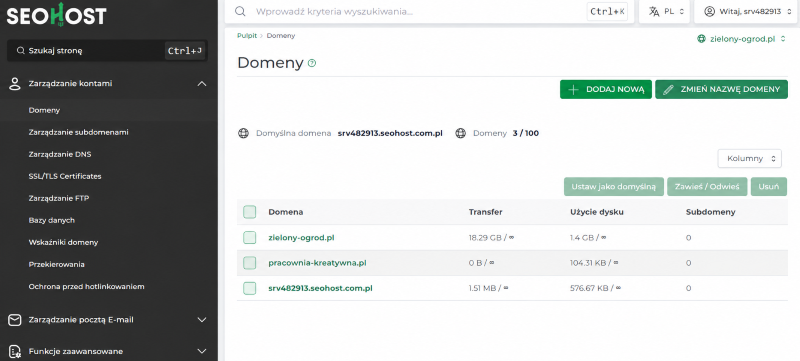Collapse the Zarządzanie kontami section
800x361 pixels.
202,84
